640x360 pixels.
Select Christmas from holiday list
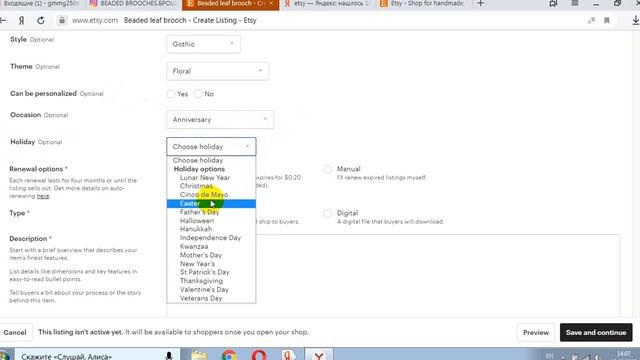211,186
